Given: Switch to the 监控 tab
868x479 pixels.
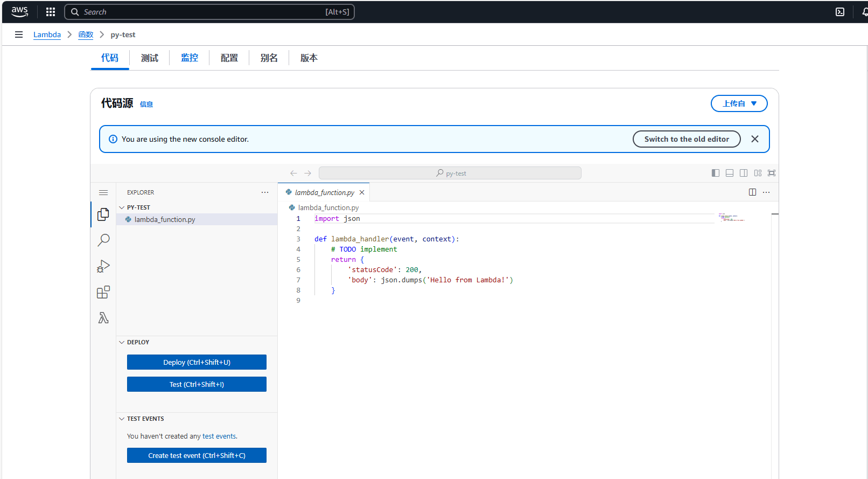Looking at the screenshot, I should pyautogui.click(x=190, y=58).
